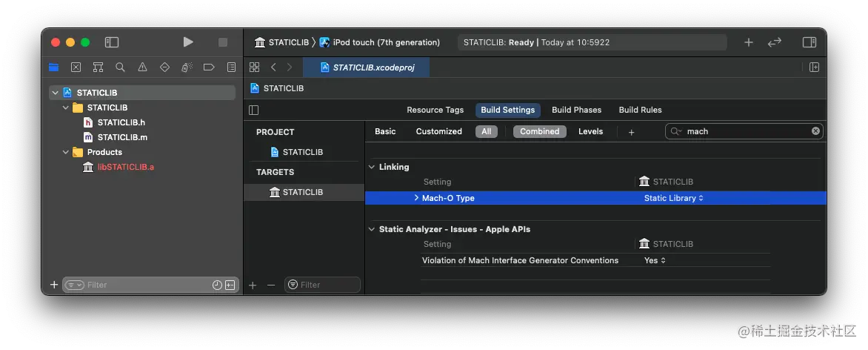Screen dimensions: 868x350
Task: Open the Breakpoint navigator
Action: point(209,67)
